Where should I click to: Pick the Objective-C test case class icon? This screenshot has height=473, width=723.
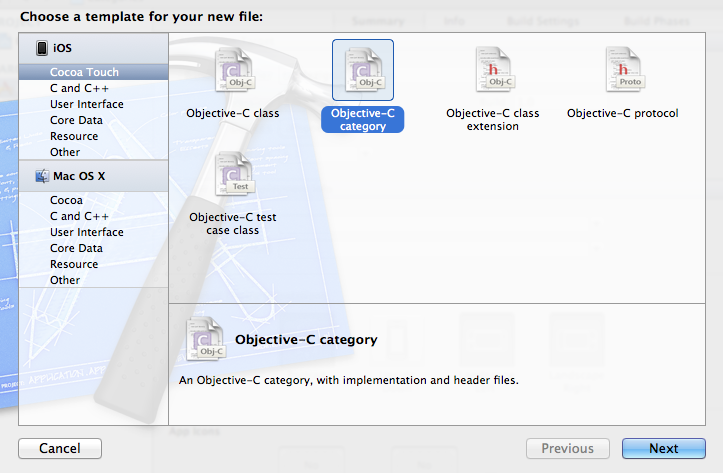pyautogui.click(x=233, y=177)
